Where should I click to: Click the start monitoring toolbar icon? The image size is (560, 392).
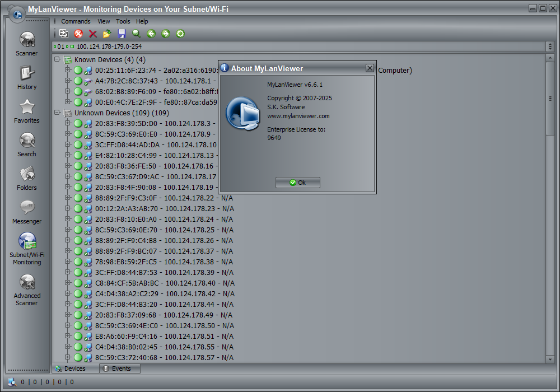tap(64, 34)
